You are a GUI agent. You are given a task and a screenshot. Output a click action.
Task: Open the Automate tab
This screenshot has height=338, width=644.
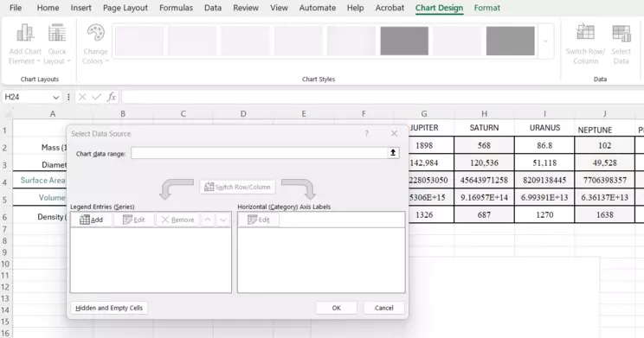click(x=318, y=8)
